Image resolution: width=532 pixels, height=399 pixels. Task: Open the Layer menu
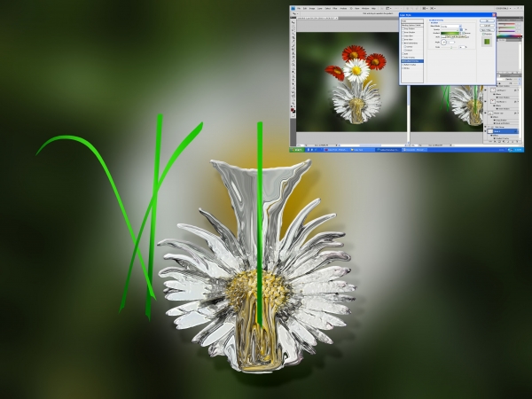319,9
